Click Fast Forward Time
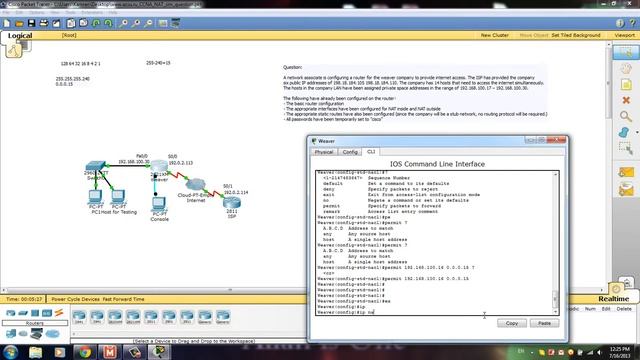This screenshot has width=640, height=360. 123,299
